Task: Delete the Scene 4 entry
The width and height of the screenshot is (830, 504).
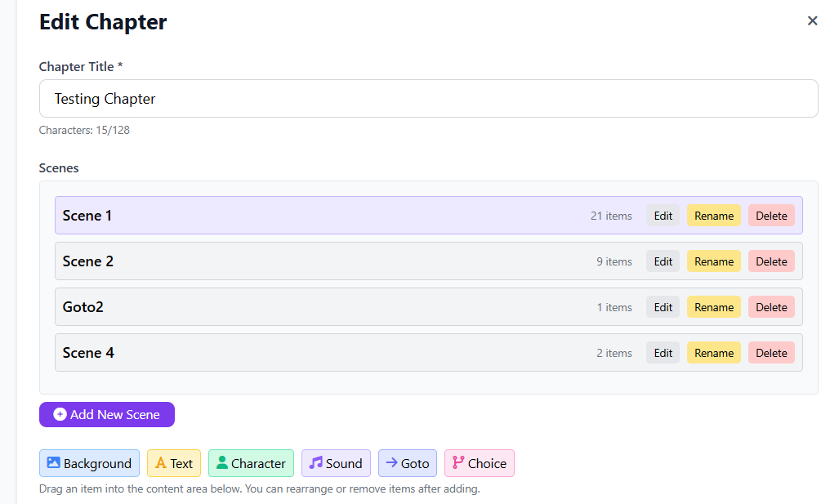Action: point(770,353)
